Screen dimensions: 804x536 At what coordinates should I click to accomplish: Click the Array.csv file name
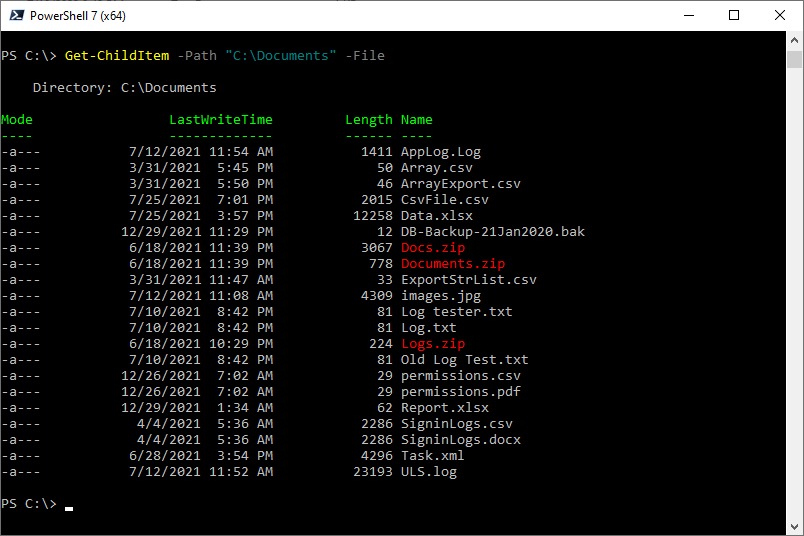click(x=437, y=168)
